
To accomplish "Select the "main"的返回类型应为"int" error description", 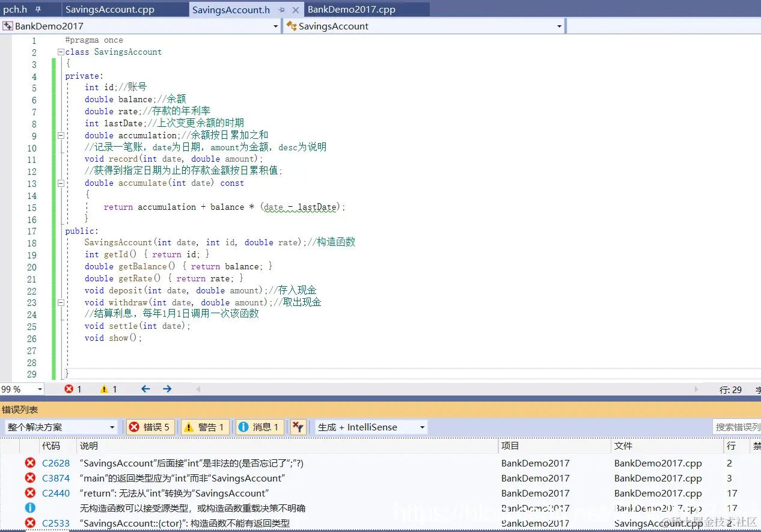I will coord(182,478).
